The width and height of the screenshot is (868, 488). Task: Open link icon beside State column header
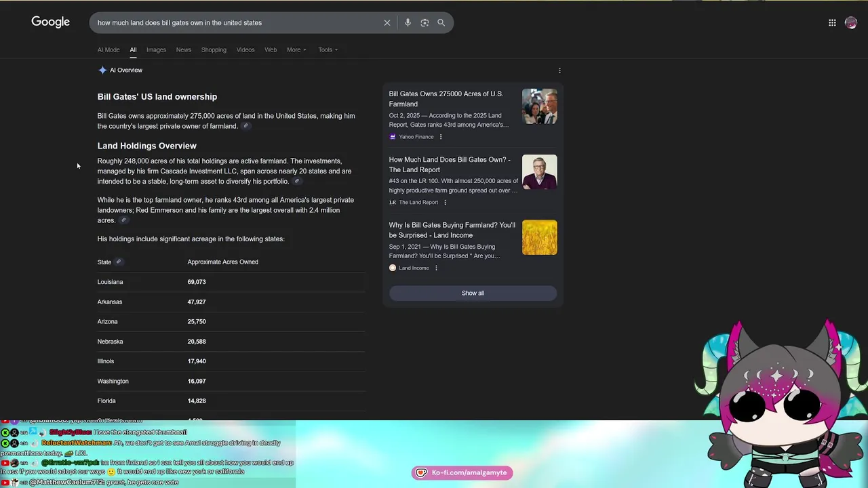[118, 262]
